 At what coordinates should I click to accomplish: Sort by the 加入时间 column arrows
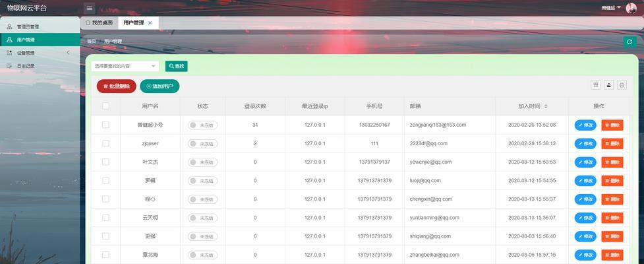pyautogui.click(x=546, y=106)
